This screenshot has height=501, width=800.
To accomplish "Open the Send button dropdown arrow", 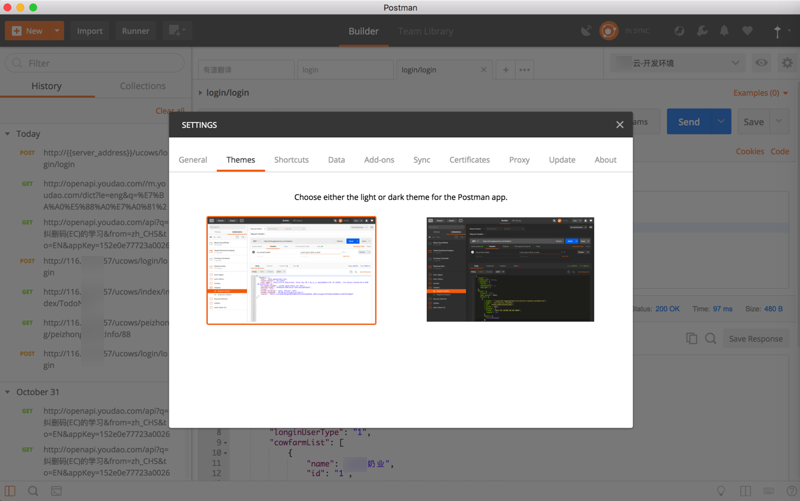I will point(720,121).
